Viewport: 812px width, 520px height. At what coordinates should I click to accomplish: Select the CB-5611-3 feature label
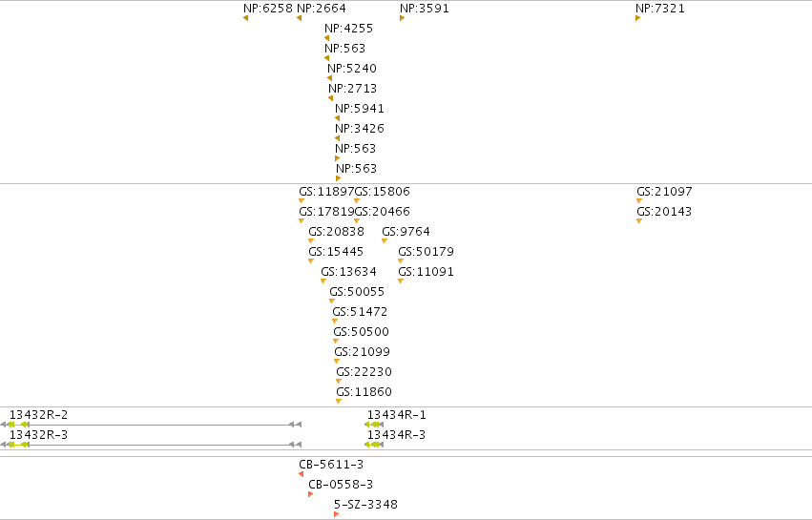(331, 465)
